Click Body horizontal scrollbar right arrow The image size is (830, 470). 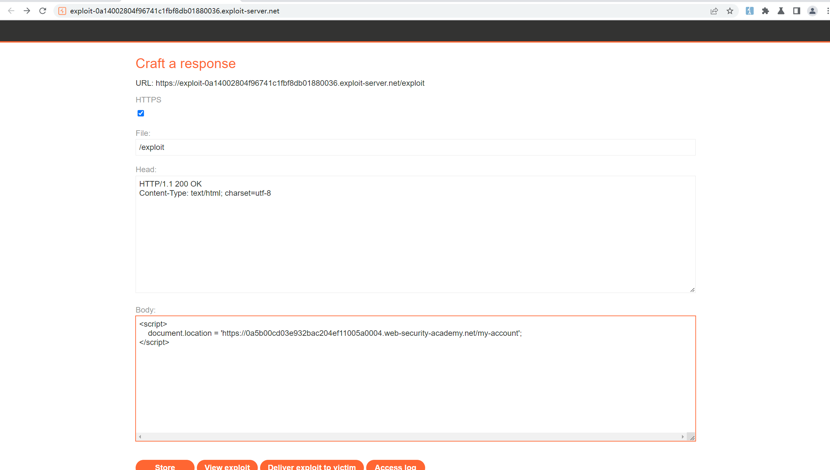point(683,437)
